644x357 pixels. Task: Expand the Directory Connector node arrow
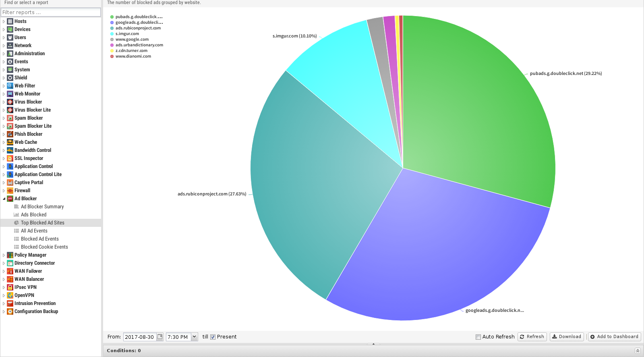click(x=4, y=263)
